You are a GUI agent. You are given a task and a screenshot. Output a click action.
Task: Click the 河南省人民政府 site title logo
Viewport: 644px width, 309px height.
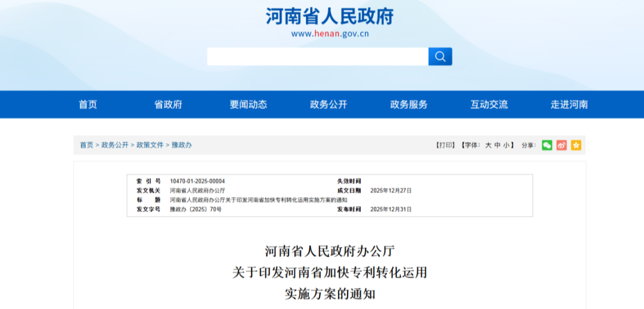click(330, 17)
